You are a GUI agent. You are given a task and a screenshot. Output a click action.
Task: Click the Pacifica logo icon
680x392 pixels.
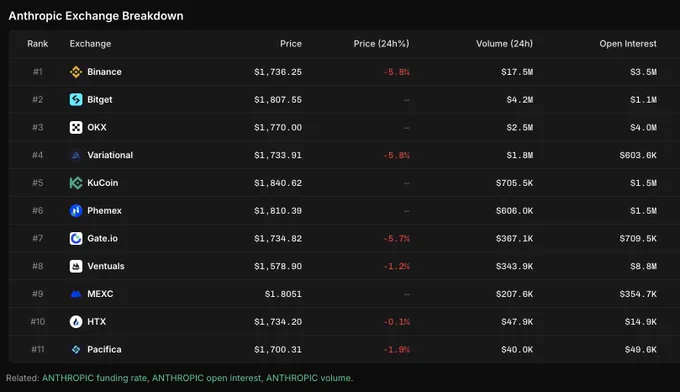[x=76, y=350]
